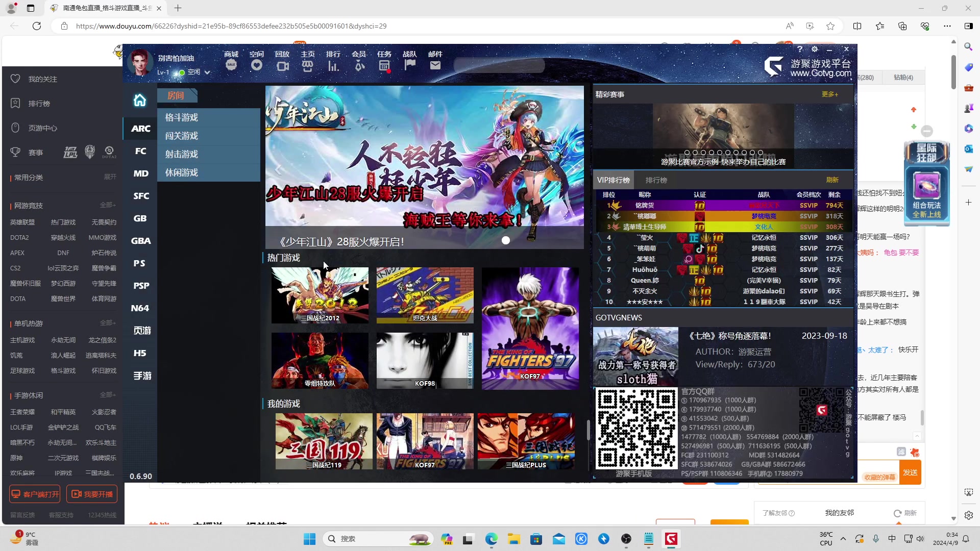This screenshot has width=980, height=551.
Task: Click 刷新 on the VIP ranking
Action: 832,180
